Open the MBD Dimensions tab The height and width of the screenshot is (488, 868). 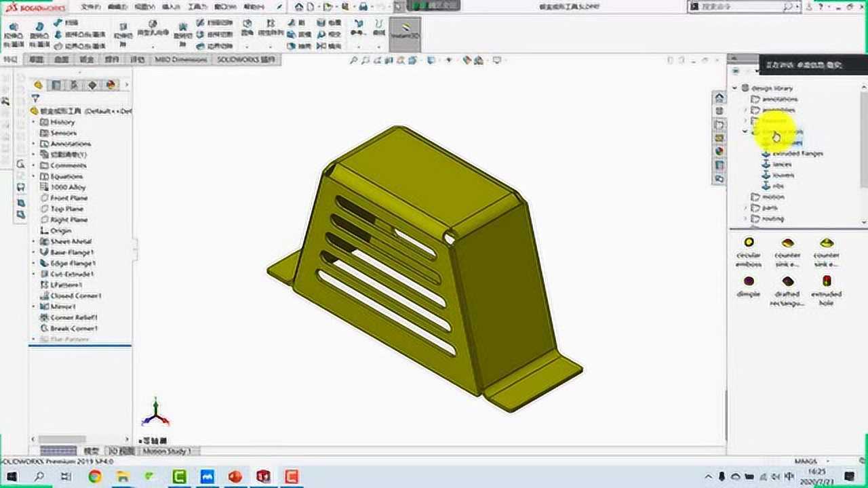pos(180,60)
